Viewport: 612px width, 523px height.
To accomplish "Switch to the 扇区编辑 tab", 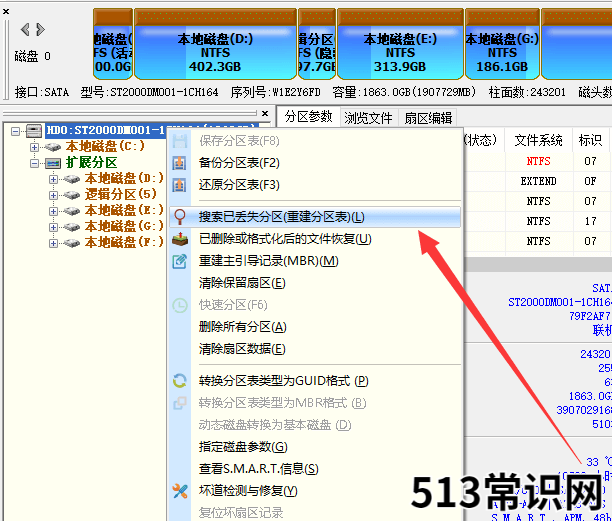I will [428, 117].
